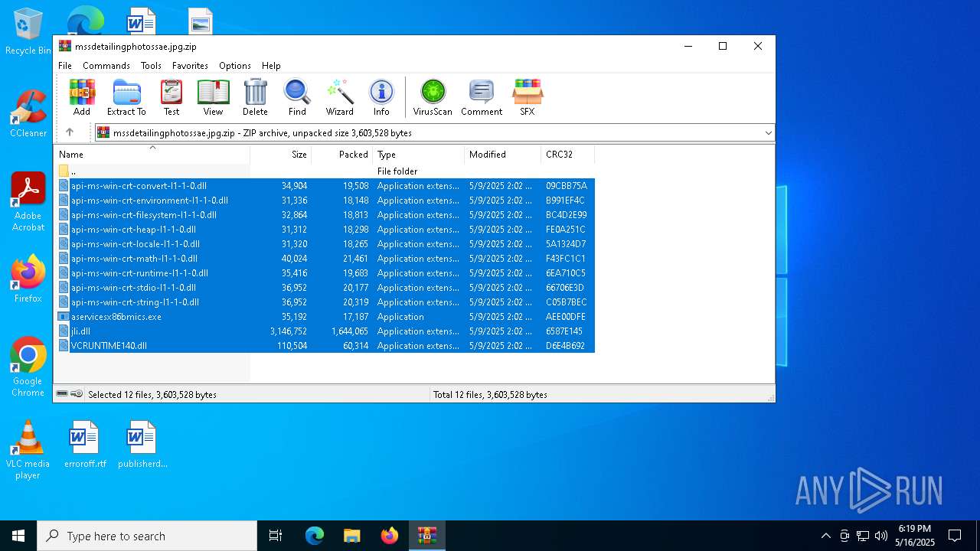This screenshot has width=980, height=551.
Task: Click the network tray icon
Action: 863,536
